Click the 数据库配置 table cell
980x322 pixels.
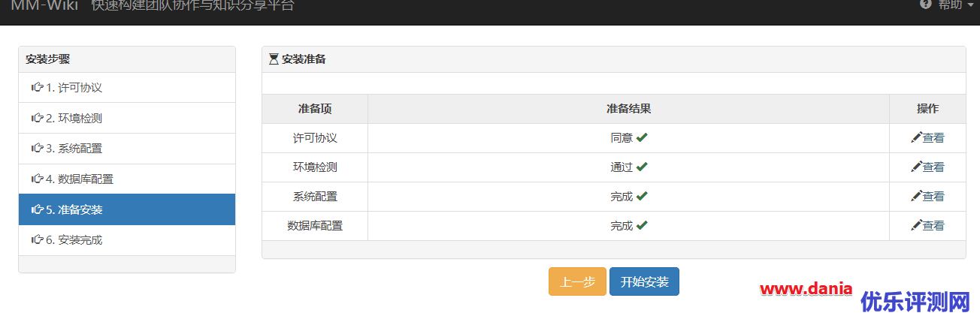coord(315,226)
